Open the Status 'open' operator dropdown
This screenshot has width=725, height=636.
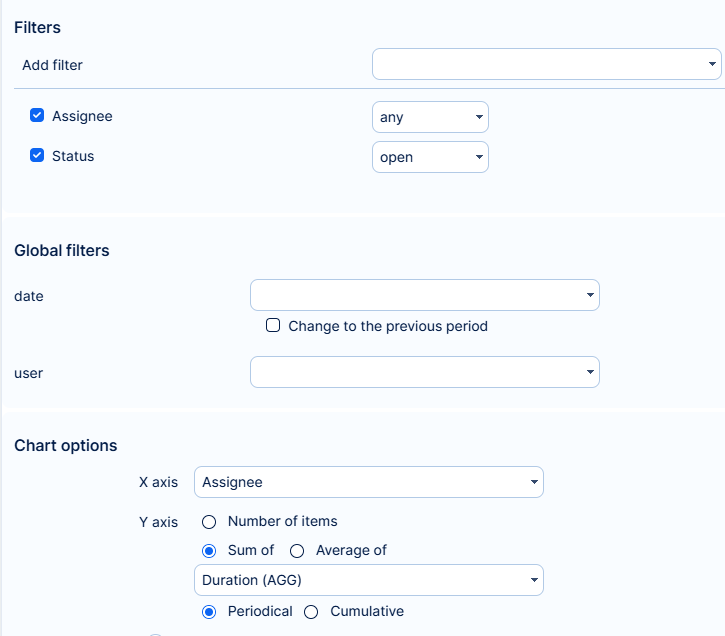tap(430, 157)
